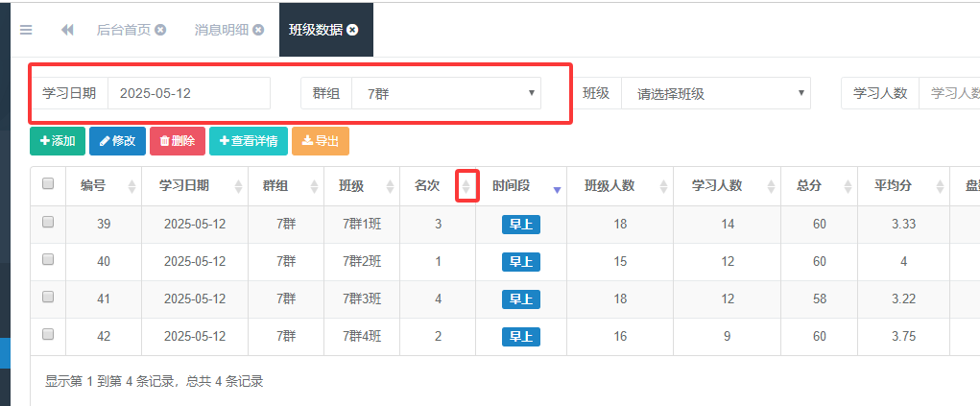Close the 后台首页 tab

(x=160, y=30)
